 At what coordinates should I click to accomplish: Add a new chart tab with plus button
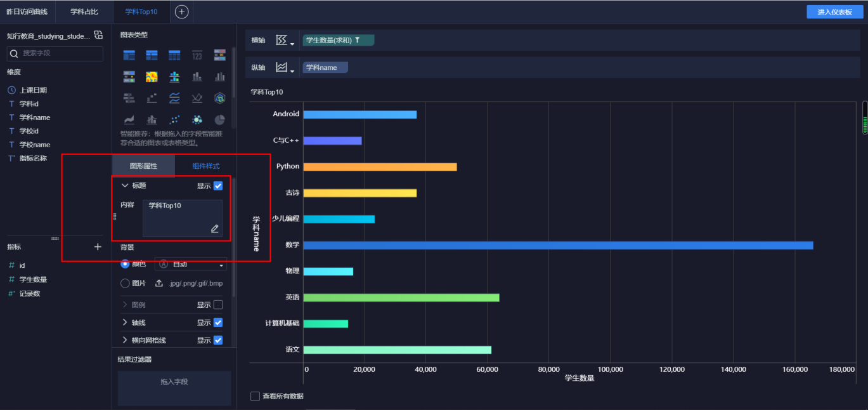click(181, 11)
